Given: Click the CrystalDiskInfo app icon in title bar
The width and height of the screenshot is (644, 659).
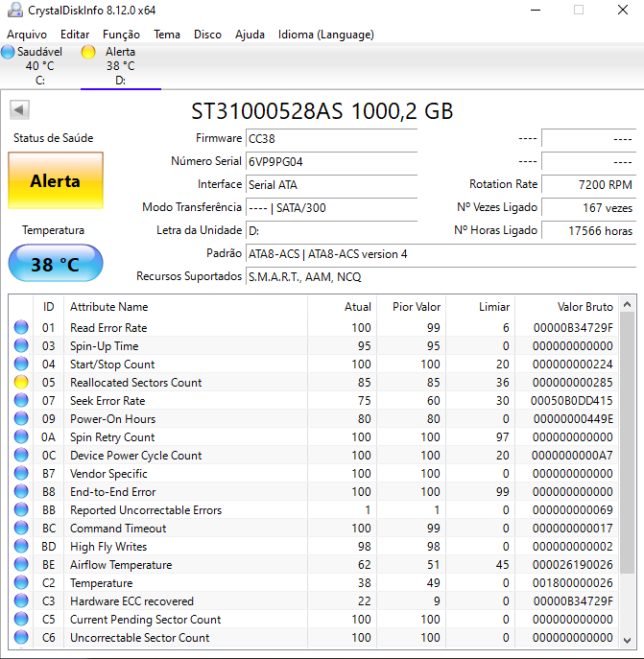Looking at the screenshot, I should 15,11.
